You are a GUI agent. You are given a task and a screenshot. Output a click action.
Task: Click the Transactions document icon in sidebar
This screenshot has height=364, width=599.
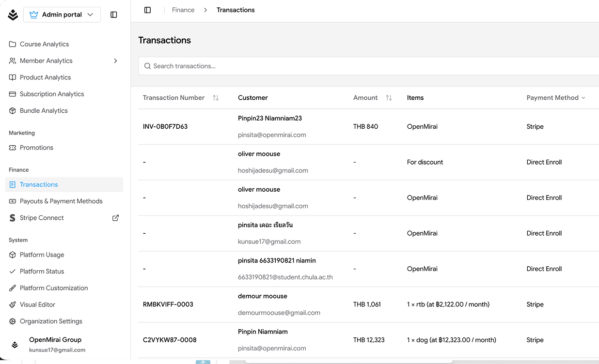pyautogui.click(x=13, y=184)
